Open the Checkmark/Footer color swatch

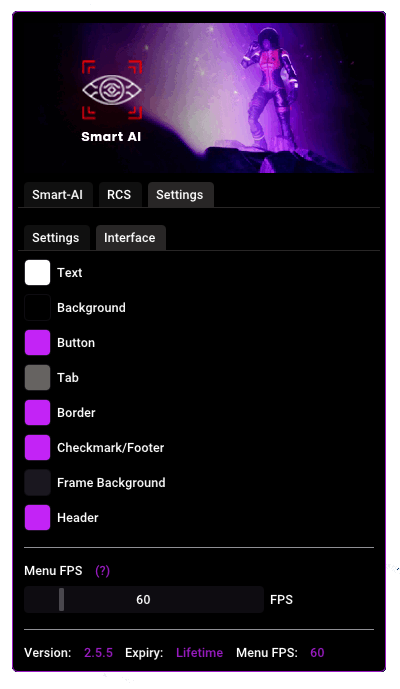click(37, 447)
